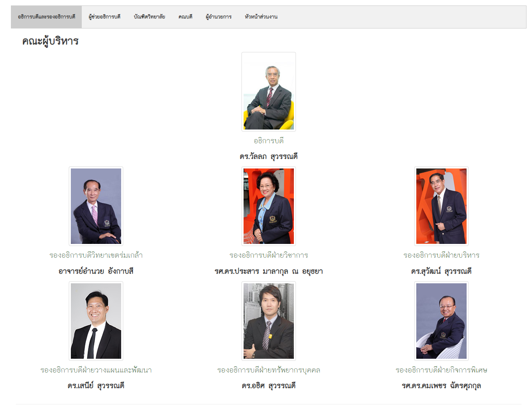Image resolution: width=532 pixels, height=417 pixels.
Task: Open the ผู้อำนวยการ tab
Action: click(x=218, y=17)
